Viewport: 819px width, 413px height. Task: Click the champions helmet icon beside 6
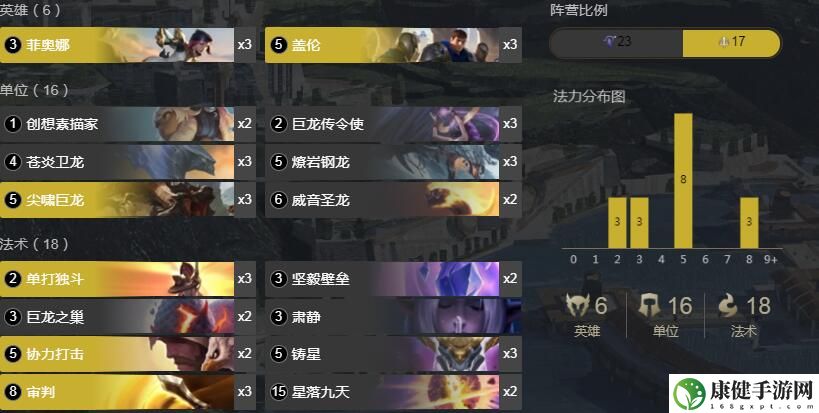click(x=578, y=305)
